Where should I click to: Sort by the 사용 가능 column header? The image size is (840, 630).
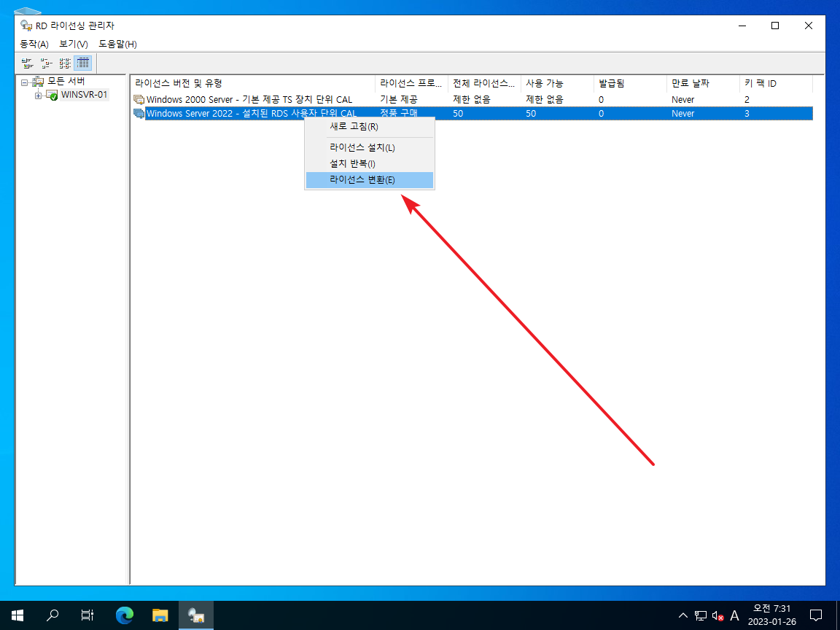[x=557, y=84]
